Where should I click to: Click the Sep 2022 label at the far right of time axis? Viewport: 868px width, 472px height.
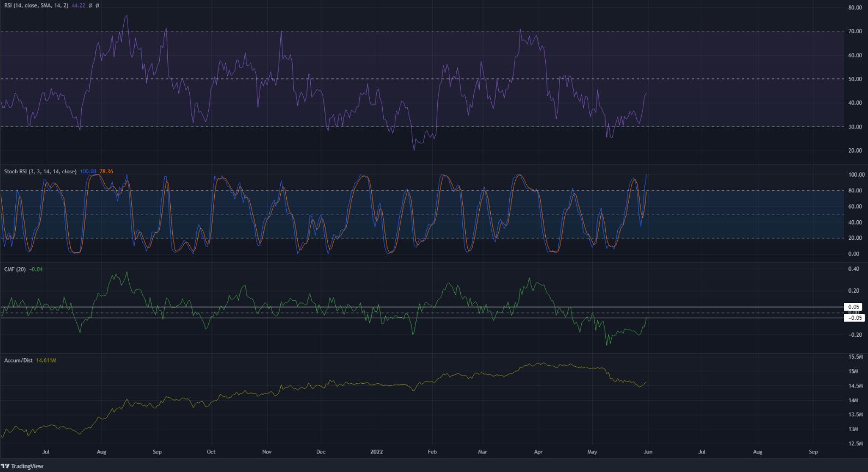[813, 452]
